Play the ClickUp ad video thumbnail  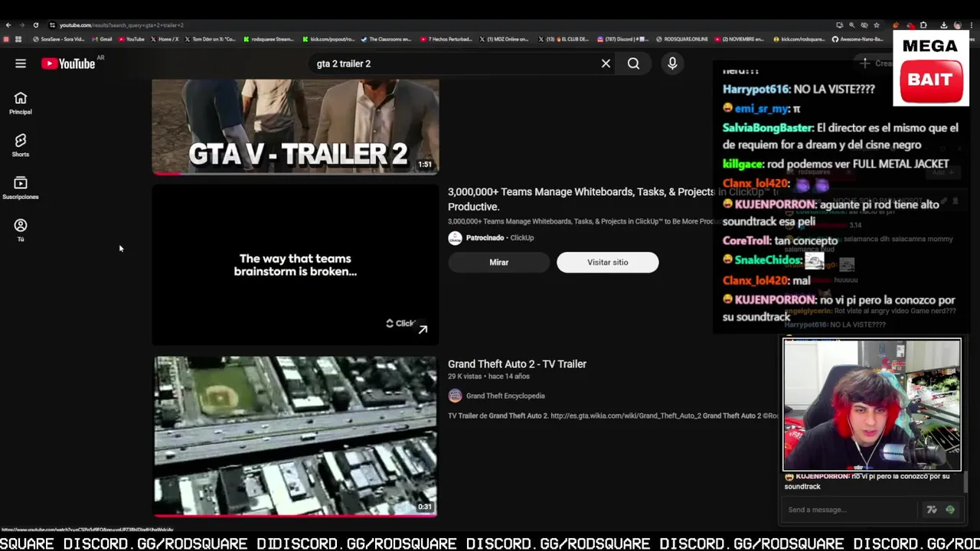(x=295, y=265)
